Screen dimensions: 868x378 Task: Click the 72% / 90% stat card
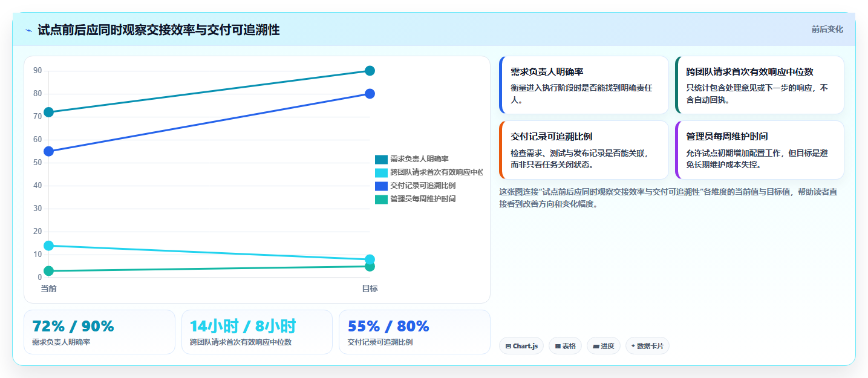point(99,332)
